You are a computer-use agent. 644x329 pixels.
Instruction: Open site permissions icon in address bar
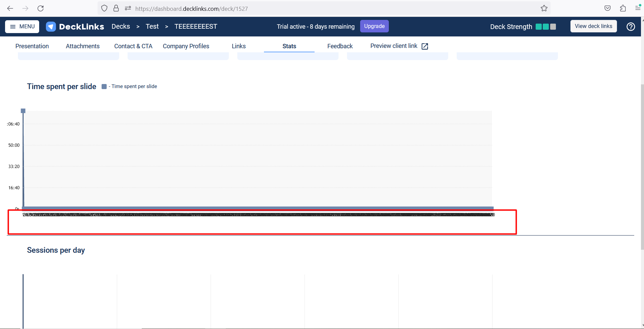[128, 8]
